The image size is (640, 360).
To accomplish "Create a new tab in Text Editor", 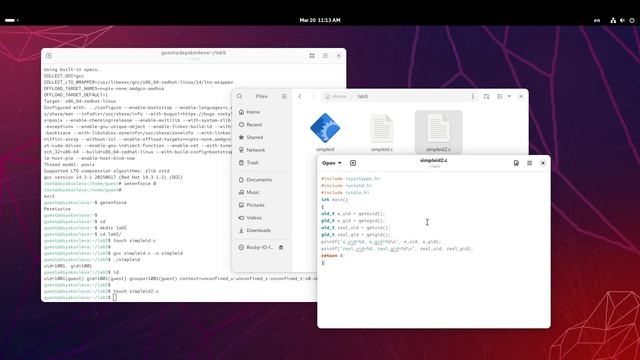I will [353, 163].
